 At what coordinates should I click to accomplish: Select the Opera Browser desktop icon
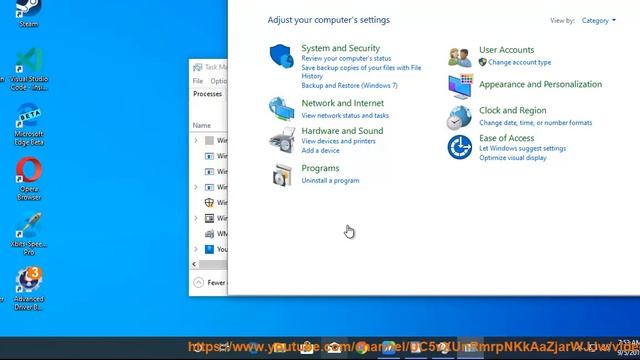tap(29, 179)
